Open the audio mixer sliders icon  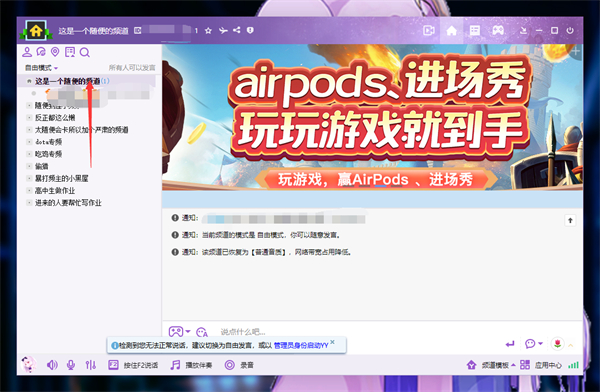(x=91, y=365)
